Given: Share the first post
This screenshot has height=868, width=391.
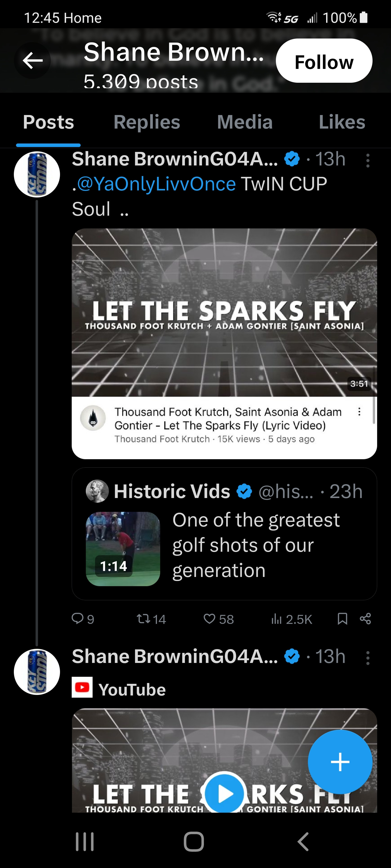Looking at the screenshot, I should tap(365, 619).
